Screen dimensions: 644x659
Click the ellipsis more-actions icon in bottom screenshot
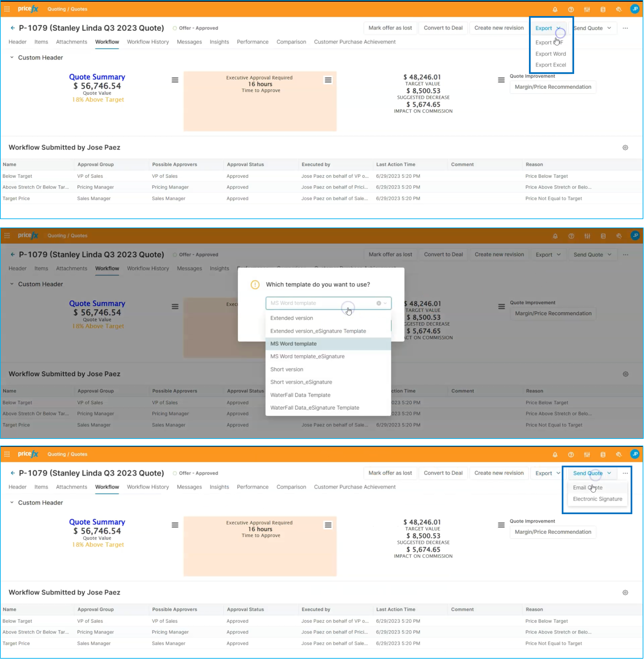(625, 473)
